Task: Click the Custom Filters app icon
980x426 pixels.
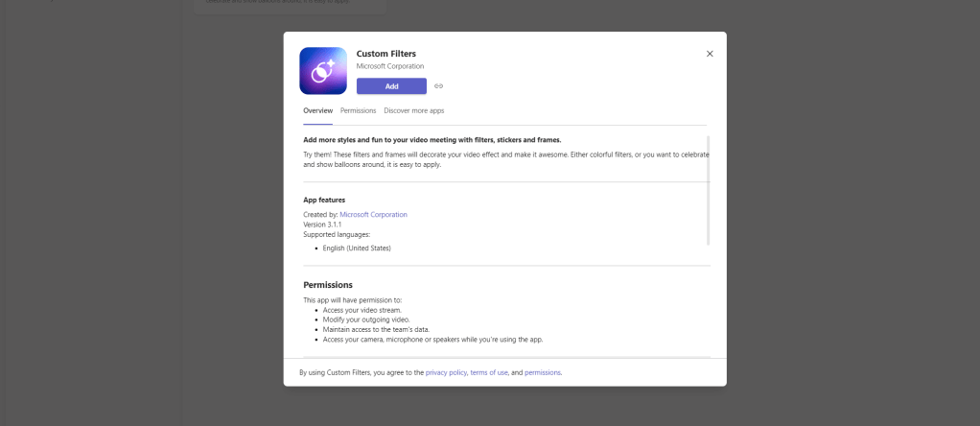Action: coord(323,71)
